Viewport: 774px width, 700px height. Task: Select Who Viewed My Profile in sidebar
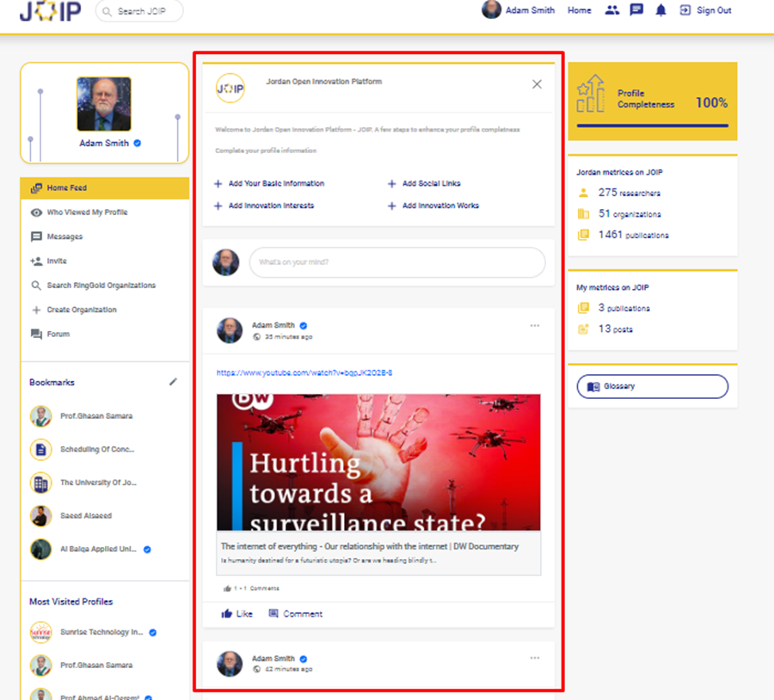pyautogui.click(x=86, y=212)
